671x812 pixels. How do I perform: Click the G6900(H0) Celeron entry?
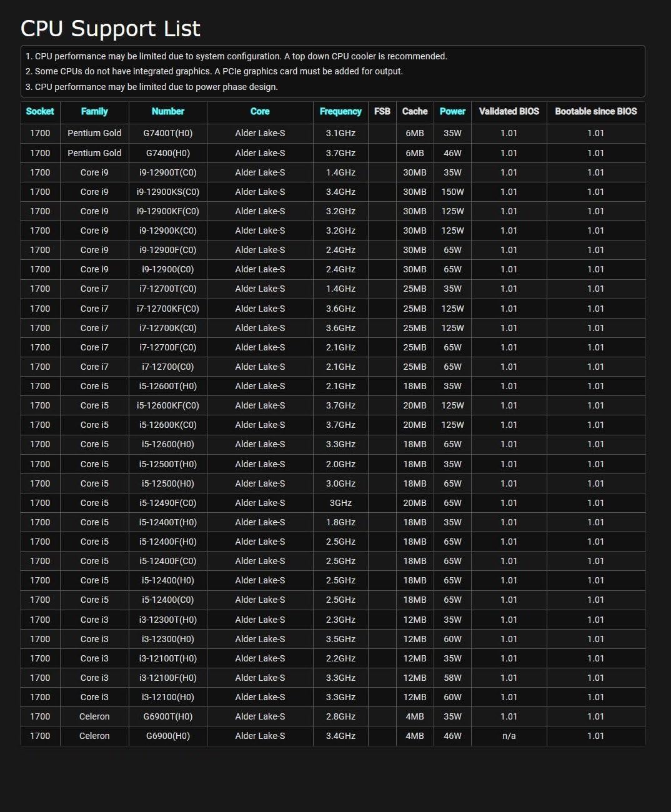coord(168,736)
